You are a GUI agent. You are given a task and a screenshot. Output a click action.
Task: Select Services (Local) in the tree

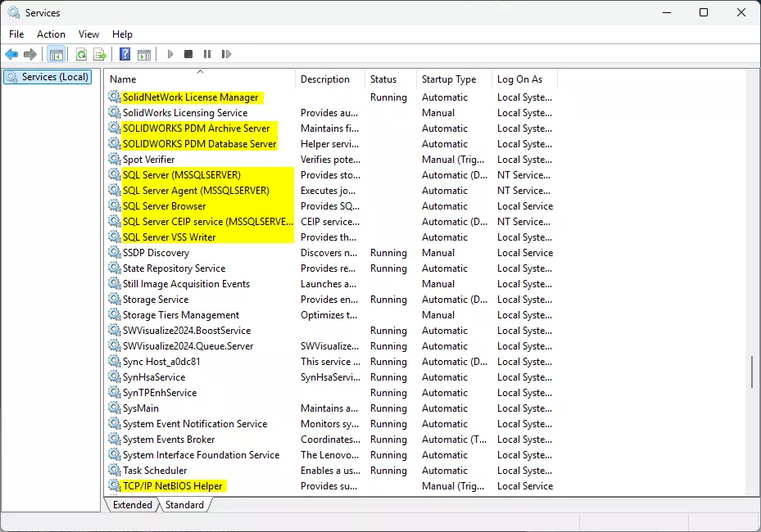point(48,77)
